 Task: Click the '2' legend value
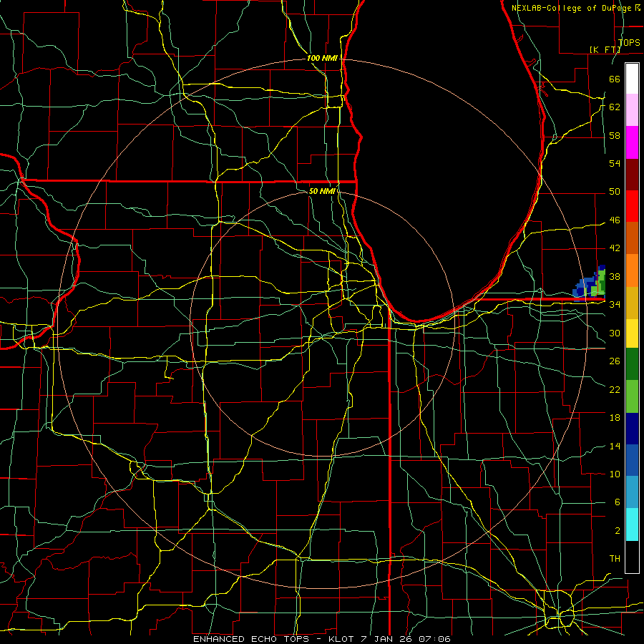[617, 530]
